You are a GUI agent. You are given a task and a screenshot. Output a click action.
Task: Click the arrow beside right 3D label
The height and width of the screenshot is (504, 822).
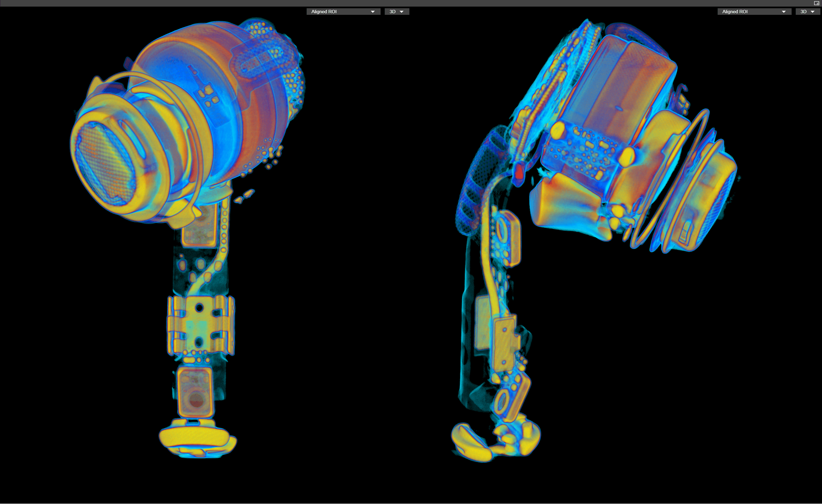click(x=812, y=12)
